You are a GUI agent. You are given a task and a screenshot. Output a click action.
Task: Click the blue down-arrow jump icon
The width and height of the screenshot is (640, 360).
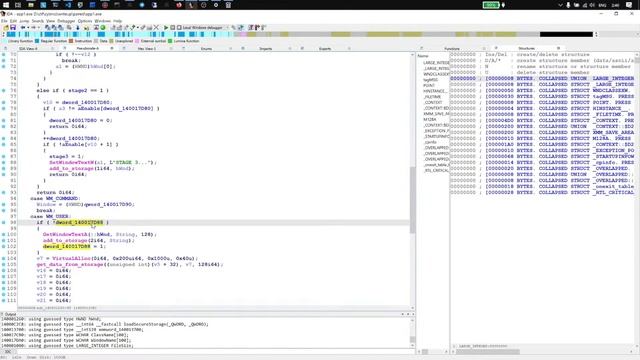tap(78, 27)
